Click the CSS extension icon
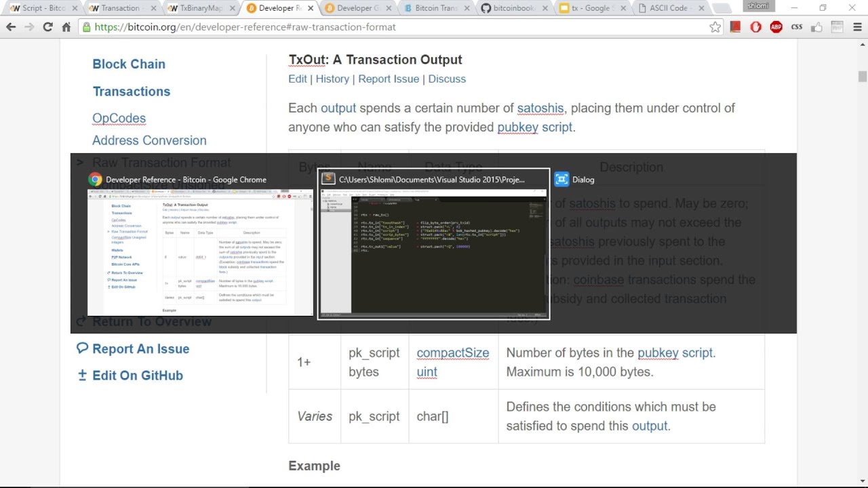The width and height of the screenshot is (868, 488). pos(797,27)
